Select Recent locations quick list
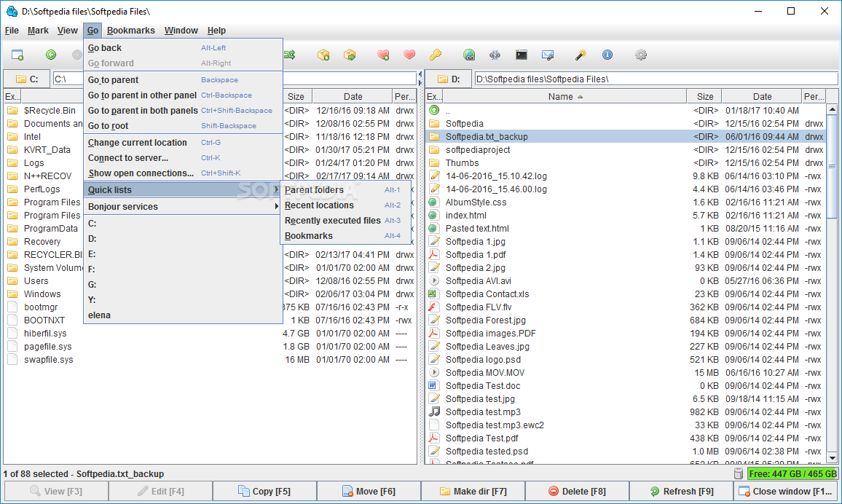Image resolution: width=842 pixels, height=504 pixels. (x=345, y=205)
